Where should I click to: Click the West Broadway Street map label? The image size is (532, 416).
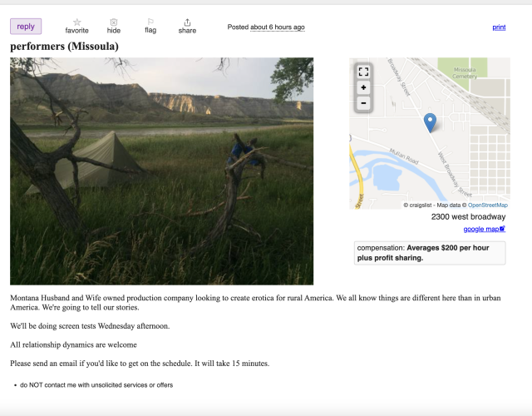pyautogui.click(x=455, y=175)
